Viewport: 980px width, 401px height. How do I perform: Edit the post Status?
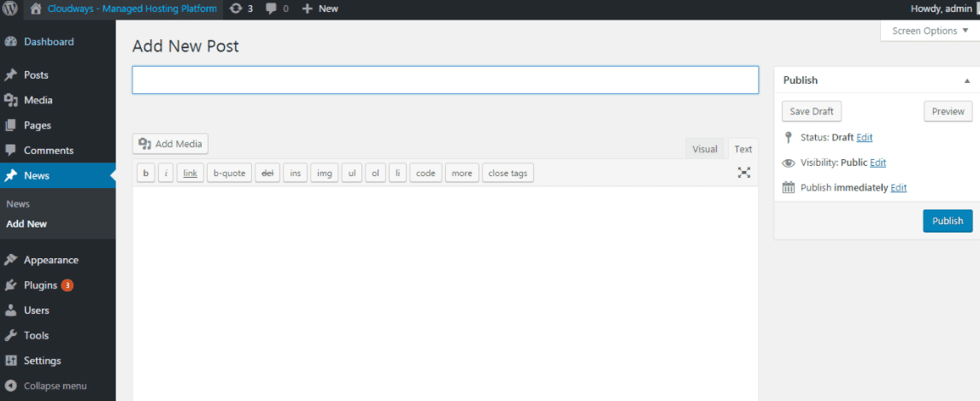[x=865, y=138]
